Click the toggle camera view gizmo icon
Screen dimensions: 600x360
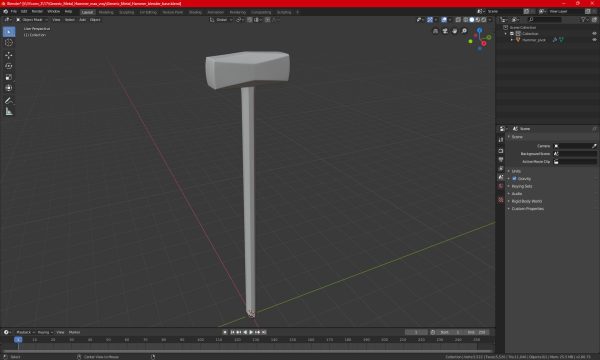tap(445, 31)
